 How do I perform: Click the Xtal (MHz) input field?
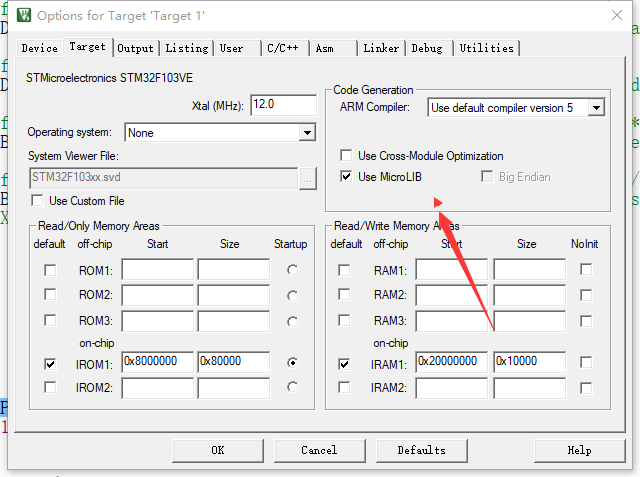tap(284, 105)
